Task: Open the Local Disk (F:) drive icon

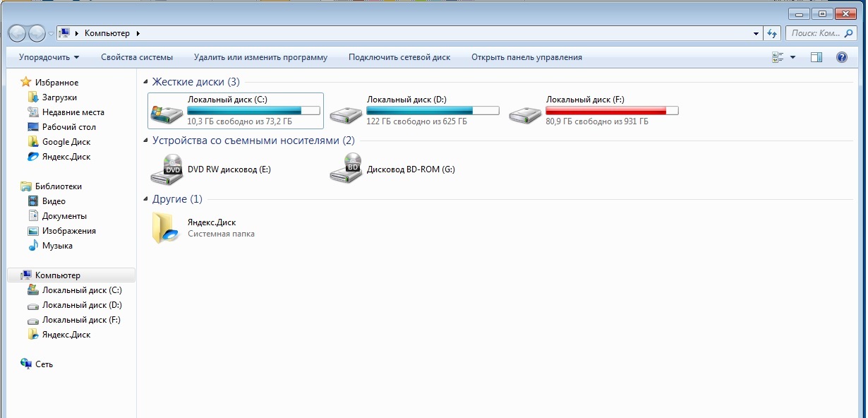Action: 525,112
